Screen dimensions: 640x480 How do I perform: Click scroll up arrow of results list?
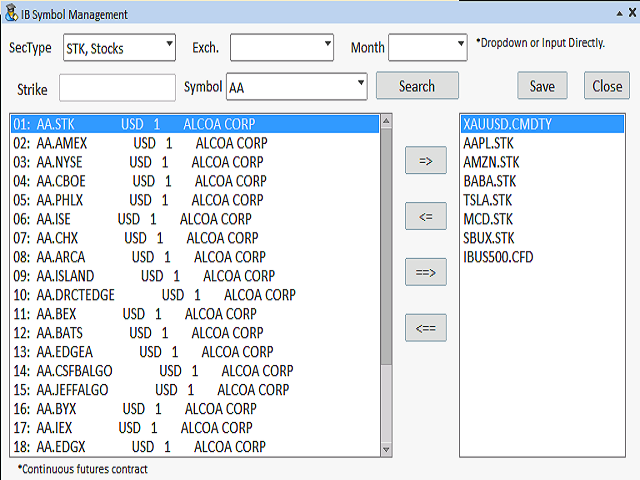[x=386, y=121]
